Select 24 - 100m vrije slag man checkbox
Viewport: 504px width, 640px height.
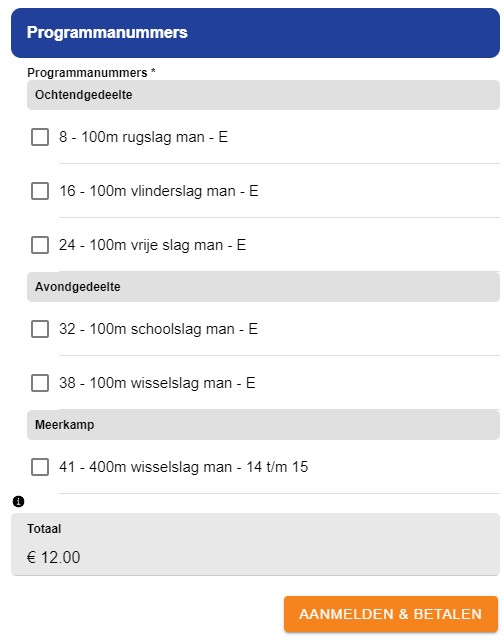point(40,245)
